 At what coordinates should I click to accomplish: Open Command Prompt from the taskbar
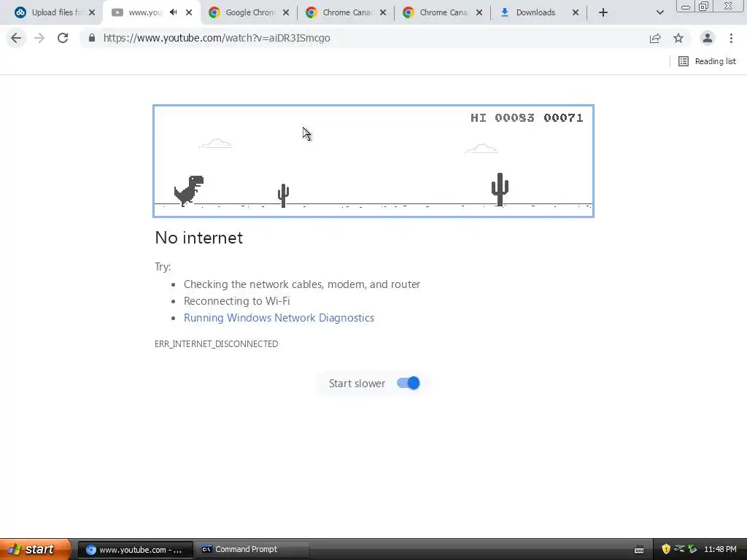point(252,550)
